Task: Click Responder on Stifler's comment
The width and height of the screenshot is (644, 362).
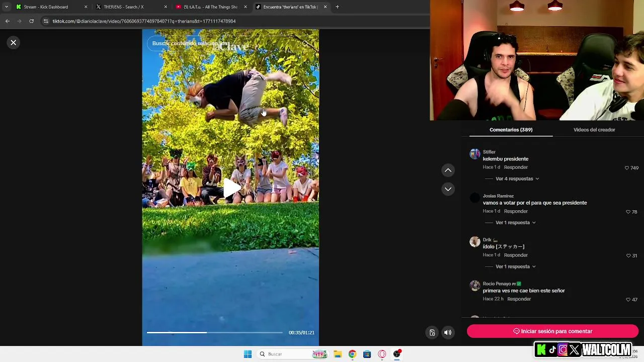Action: click(516, 167)
